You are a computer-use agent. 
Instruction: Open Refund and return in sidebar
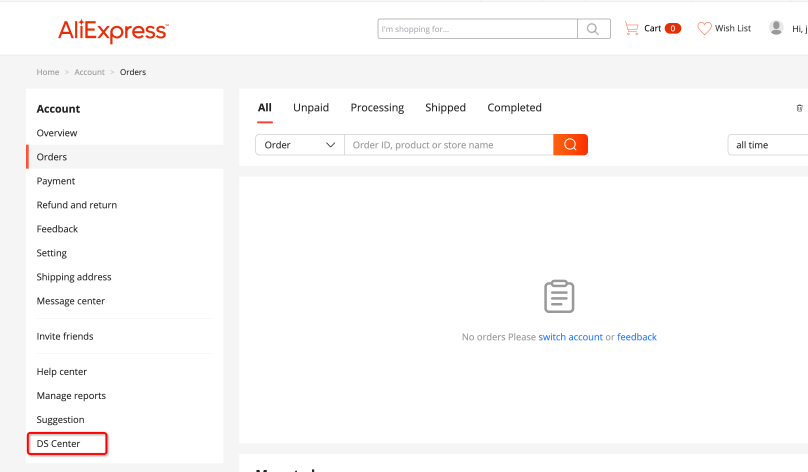click(x=77, y=205)
